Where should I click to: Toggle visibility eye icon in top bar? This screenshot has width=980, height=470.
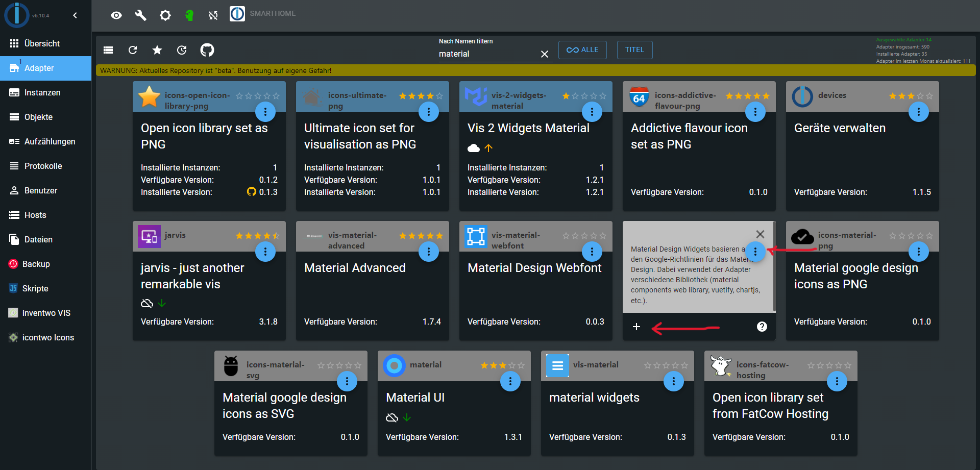tap(116, 15)
